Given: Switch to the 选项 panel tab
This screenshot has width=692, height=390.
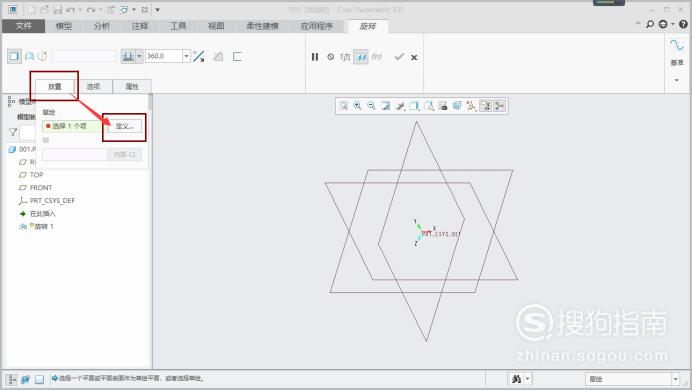Looking at the screenshot, I should click(93, 86).
